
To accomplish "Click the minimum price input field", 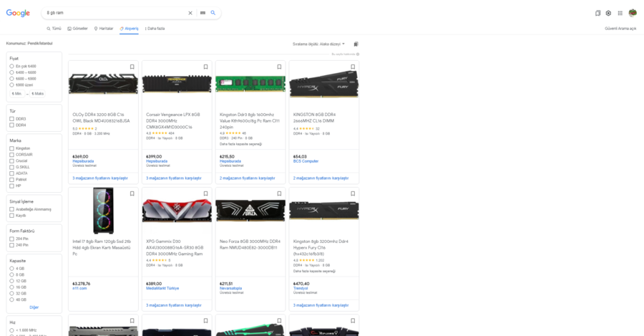I will point(17,94).
